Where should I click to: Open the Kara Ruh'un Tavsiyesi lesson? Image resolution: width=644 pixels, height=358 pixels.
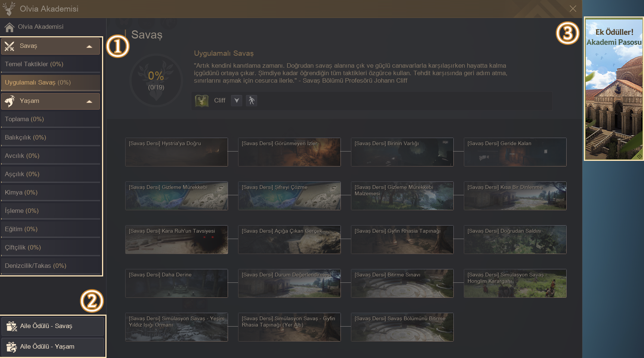coord(176,240)
